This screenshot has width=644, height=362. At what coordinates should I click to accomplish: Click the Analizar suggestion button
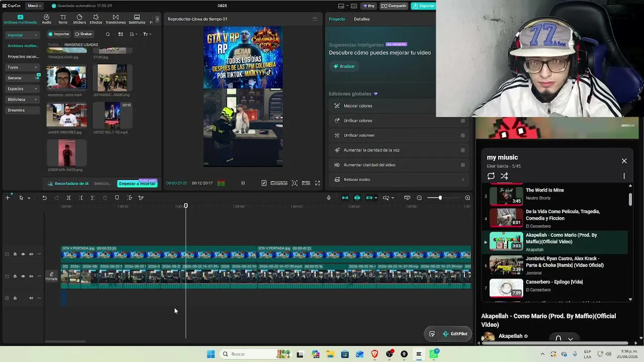[344, 66]
